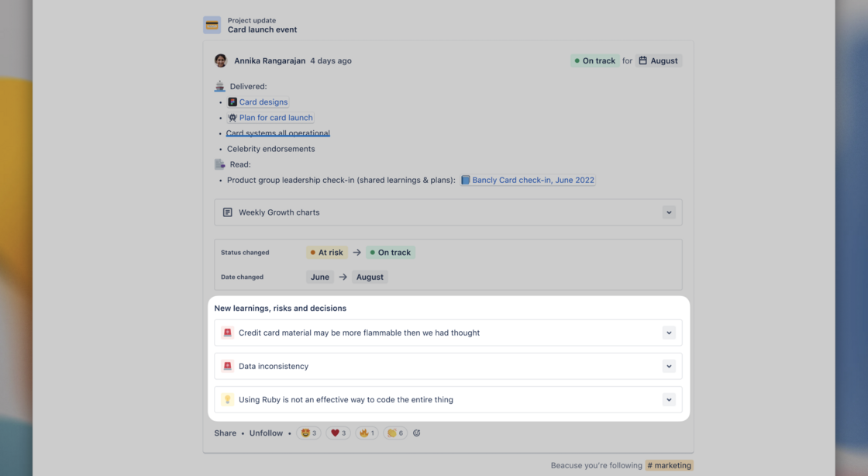
Task: Click Annika Rangarajan's profile avatar
Action: (x=220, y=60)
